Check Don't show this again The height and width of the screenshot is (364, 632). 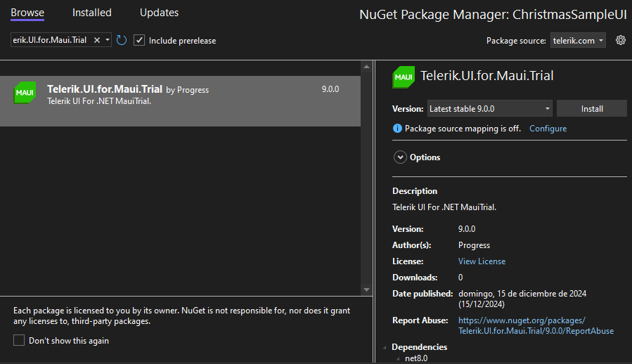(x=19, y=340)
